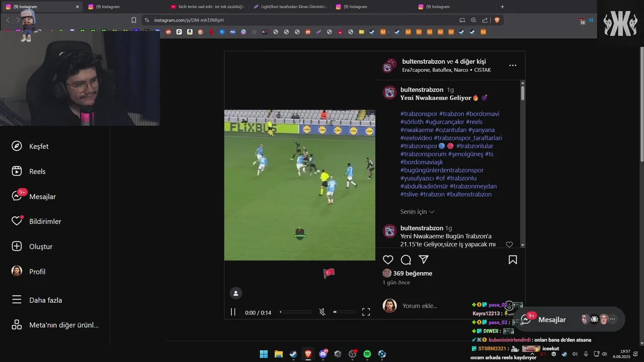This screenshot has width=644, height=362.
Task: Like the post with heart icon
Action: tap(388, 260)
